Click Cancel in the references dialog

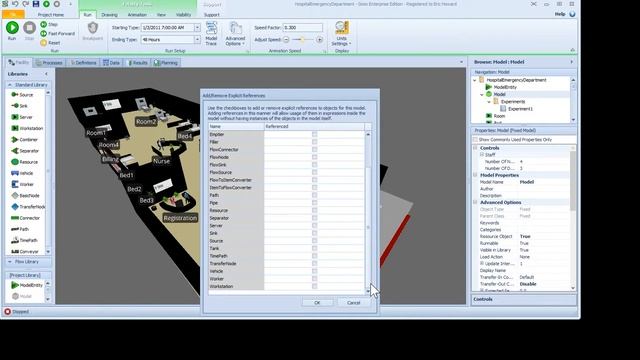point(353,303)
